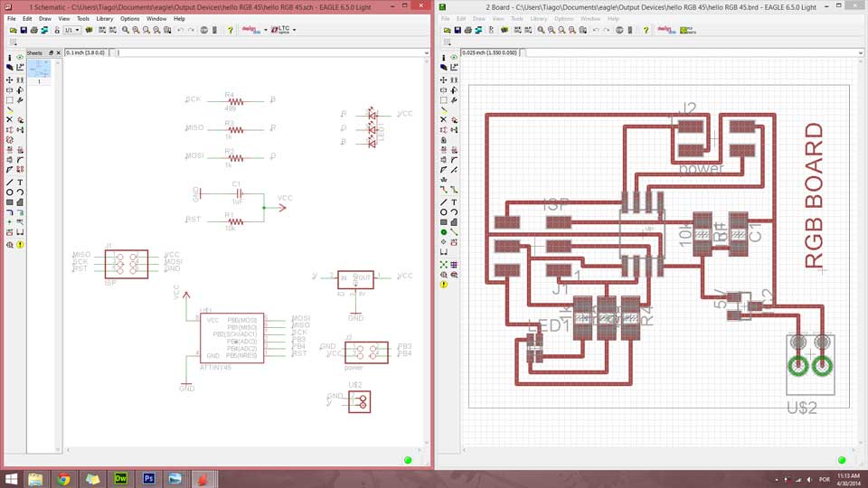The image size is (868, 488).
Task: Click Zoom to fit in Board toolbar
Action: 541,30
